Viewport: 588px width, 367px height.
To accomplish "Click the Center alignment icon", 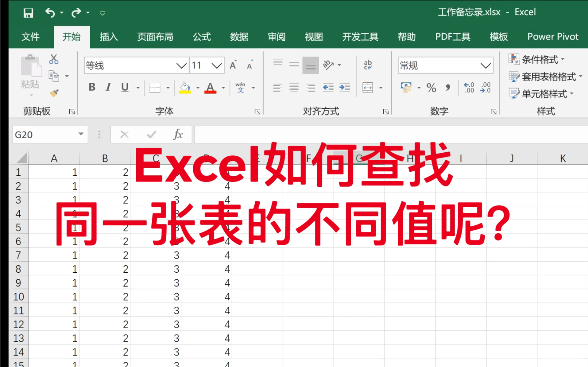I will click(x=294, y=88).
